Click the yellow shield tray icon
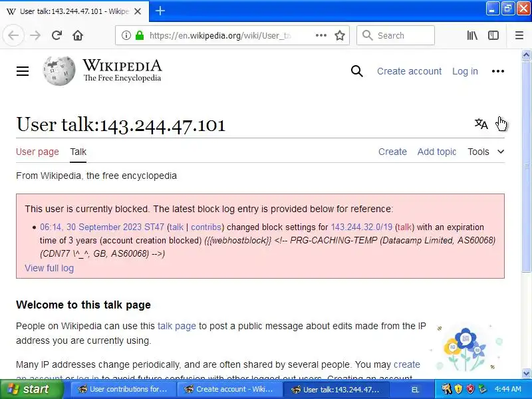 pyautogui.click(x=458, y=389)
